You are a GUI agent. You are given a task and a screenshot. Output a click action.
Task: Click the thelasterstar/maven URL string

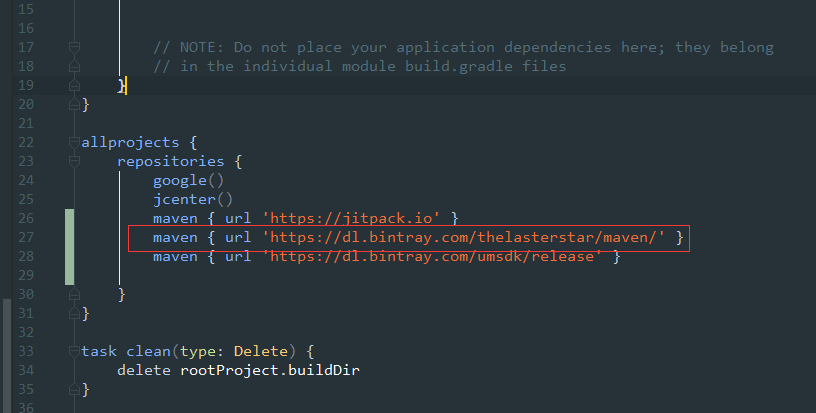pyautogui.click(x=464, y=238)
